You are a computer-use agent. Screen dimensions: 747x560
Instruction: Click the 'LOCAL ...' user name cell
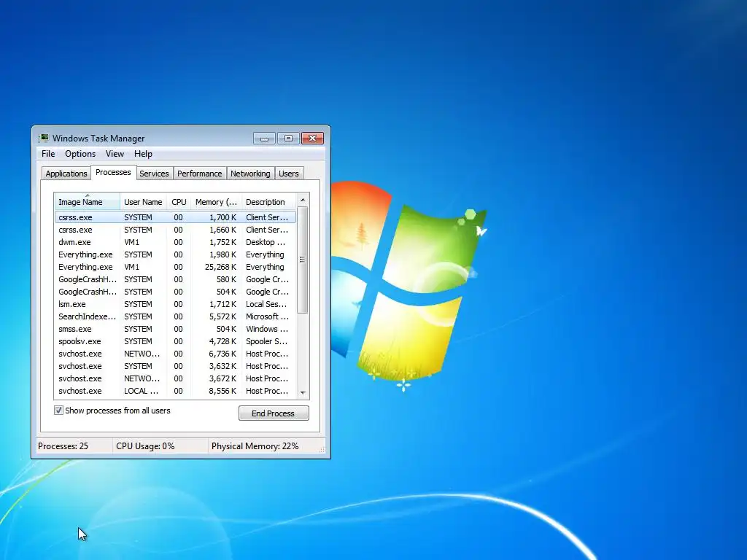tap(141, 391)
